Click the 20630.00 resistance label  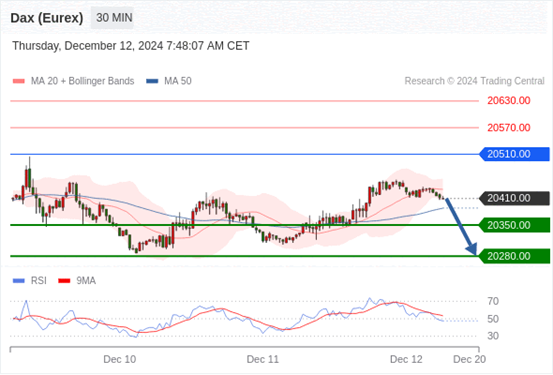coord(509,101)
